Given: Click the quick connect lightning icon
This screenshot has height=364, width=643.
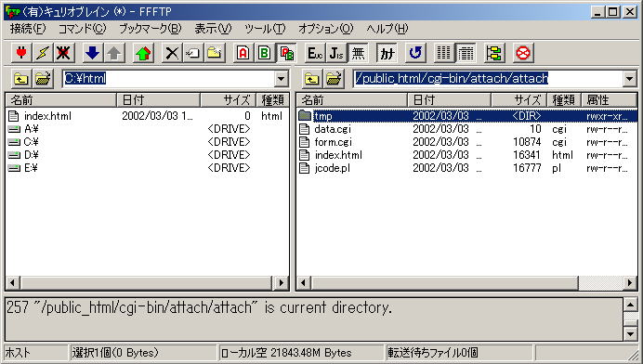Looking at the screenshot, I should click(42, 53).
